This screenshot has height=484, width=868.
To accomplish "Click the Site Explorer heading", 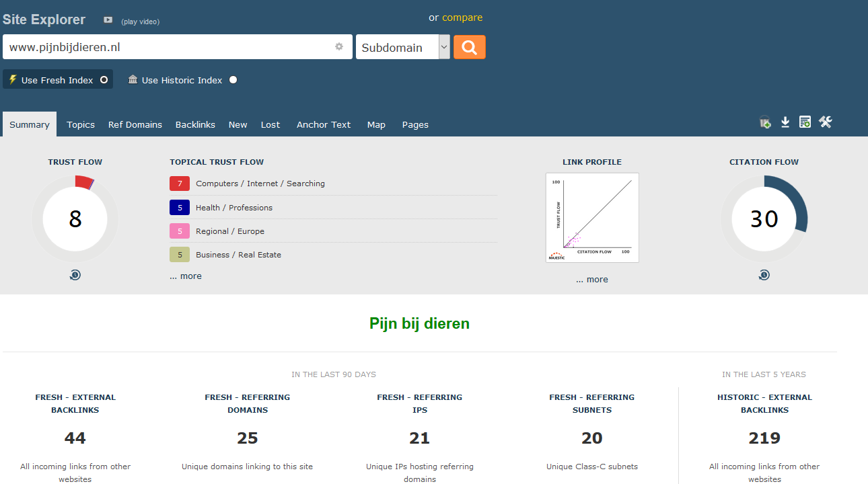I will pos(44,19).
